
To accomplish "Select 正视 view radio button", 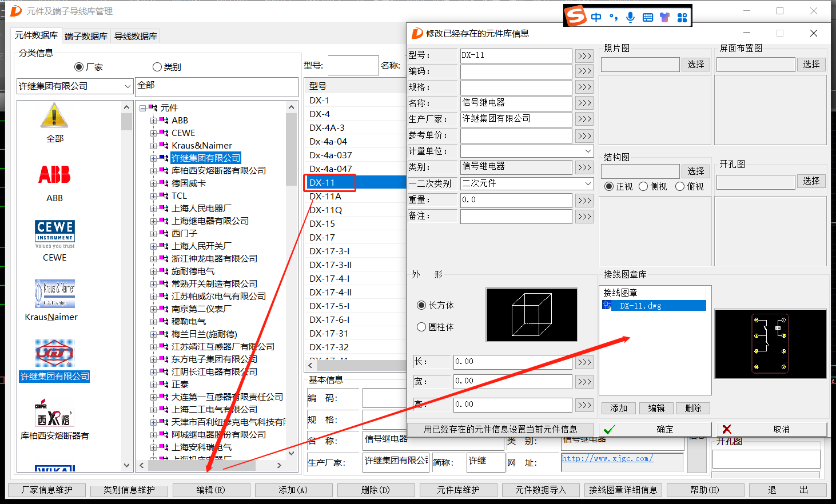I will pos(609,186).
